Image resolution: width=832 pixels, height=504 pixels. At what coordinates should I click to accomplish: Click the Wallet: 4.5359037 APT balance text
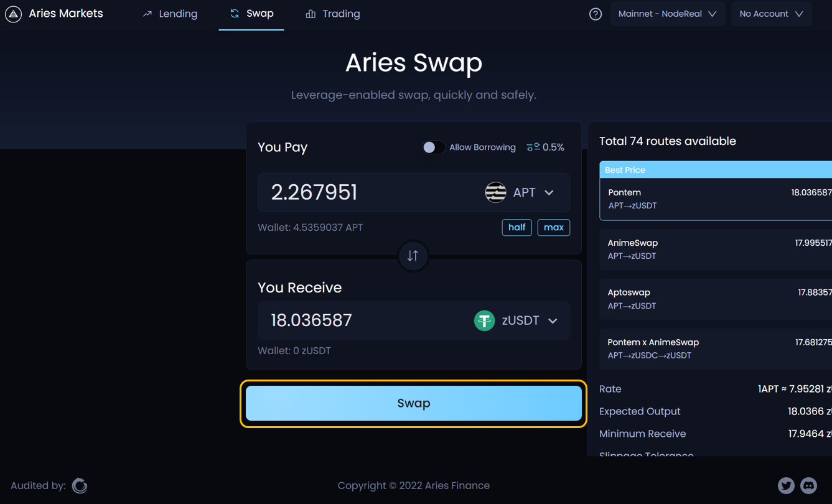[x=311, y=228]
